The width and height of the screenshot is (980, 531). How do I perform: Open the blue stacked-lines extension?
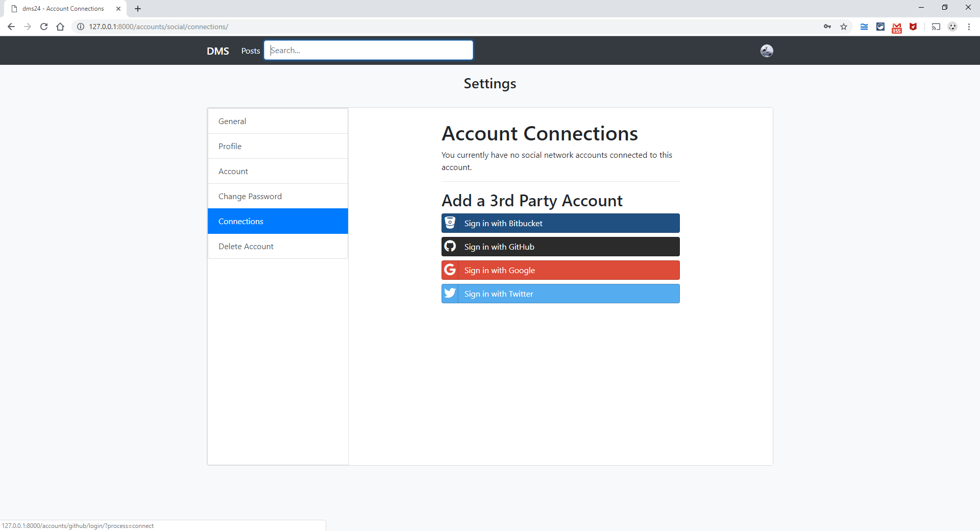click(x=864, y=27)
